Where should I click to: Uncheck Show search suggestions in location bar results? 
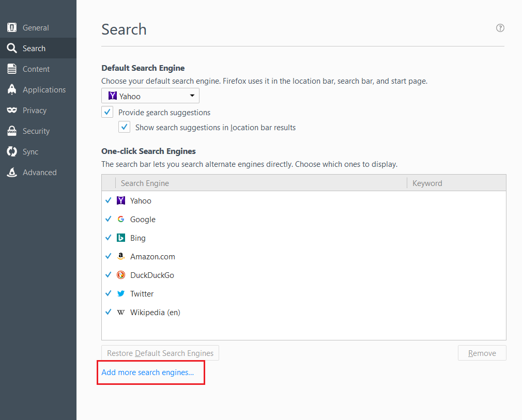(x=124, y=127)
